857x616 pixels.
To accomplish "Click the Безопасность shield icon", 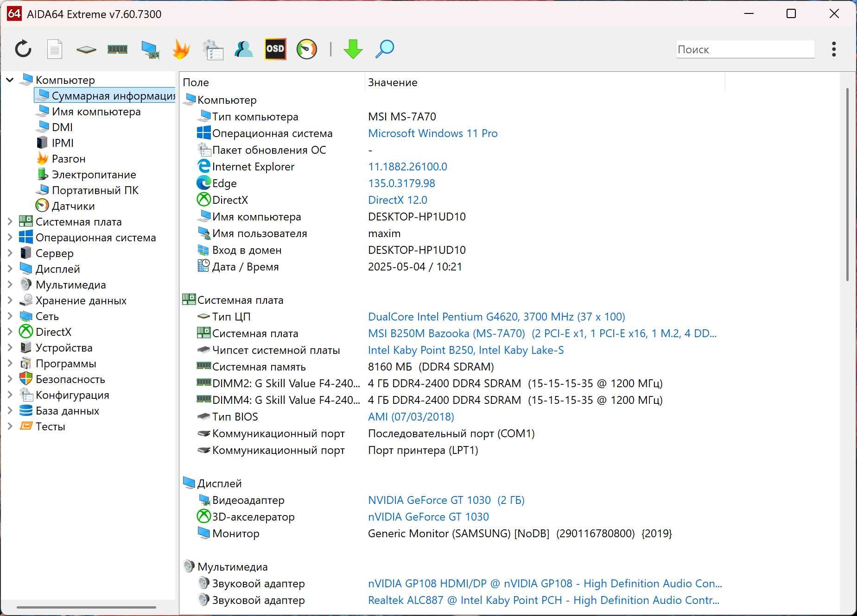I will pyautogui.click(x=25, y=379).
